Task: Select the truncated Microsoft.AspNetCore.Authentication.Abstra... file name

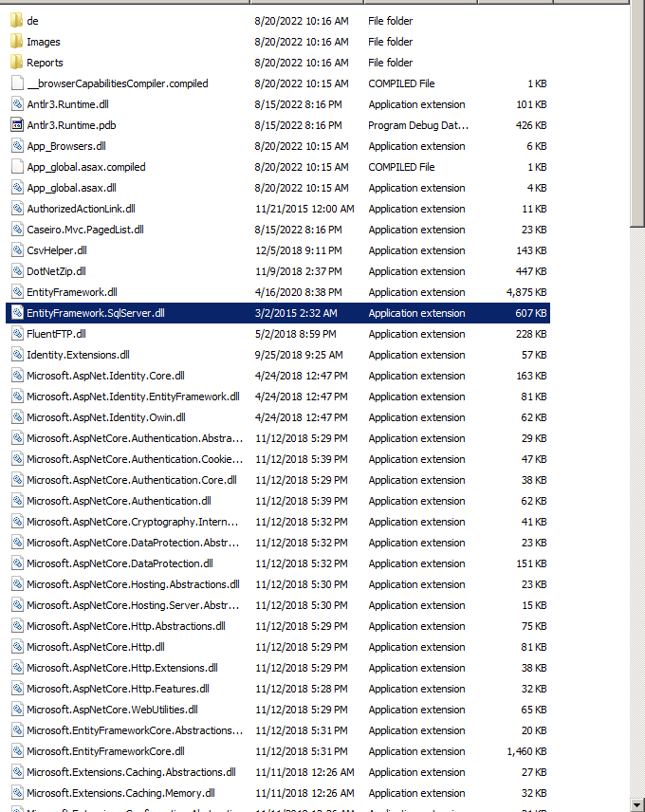Action: [x=135, y=438]
